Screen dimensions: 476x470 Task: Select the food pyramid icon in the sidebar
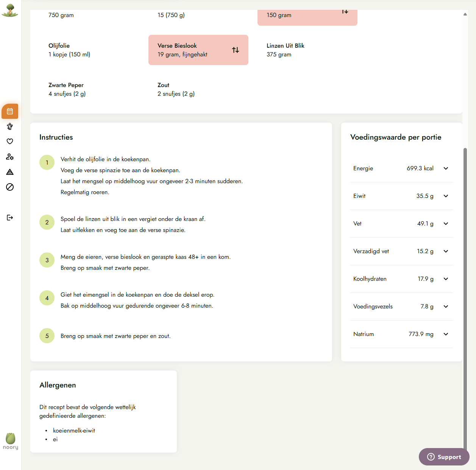pos(10,172)
